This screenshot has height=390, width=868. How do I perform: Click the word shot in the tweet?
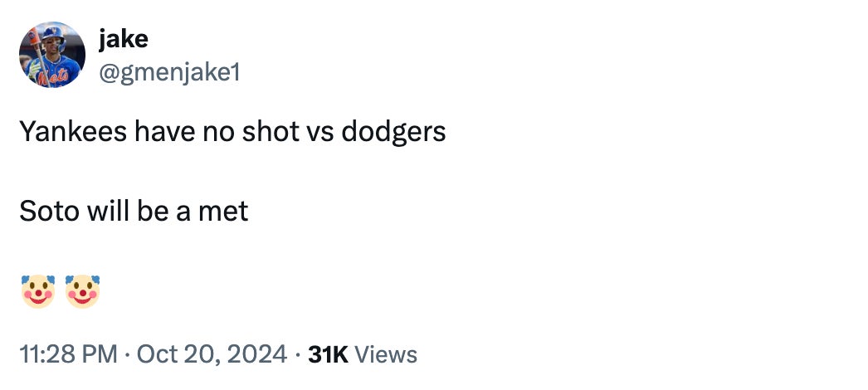tap(265, 132)
